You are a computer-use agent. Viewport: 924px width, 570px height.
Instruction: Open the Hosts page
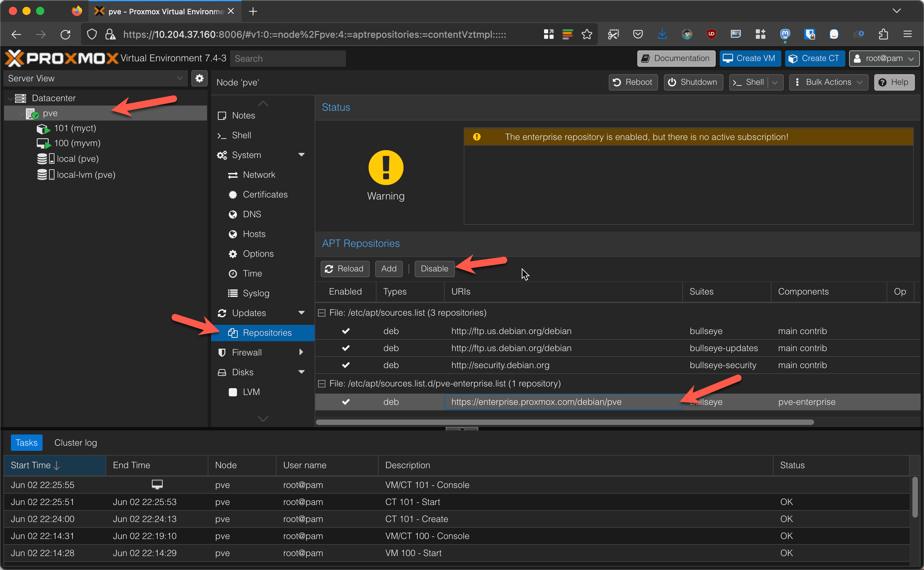(254, 234)
